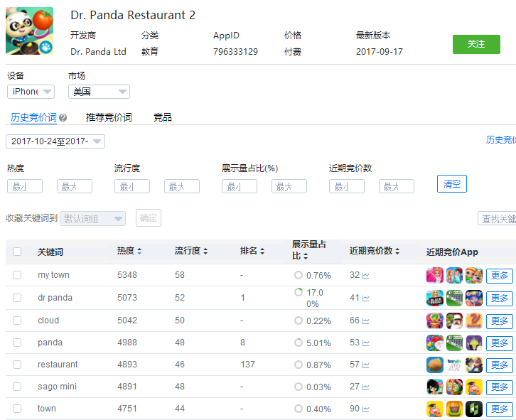Image resolution: width=516 pixels, height=420 pixels.
Task: Check the cloud keyword checkbox
Action: coord(17,321)
